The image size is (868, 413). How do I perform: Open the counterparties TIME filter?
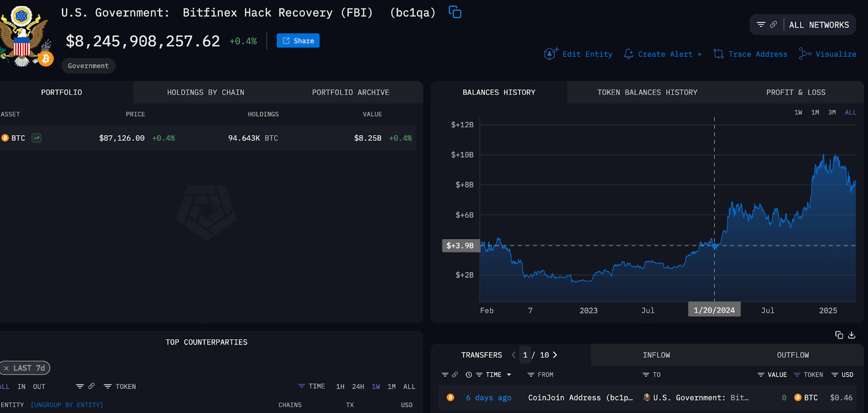pos(311,386)
